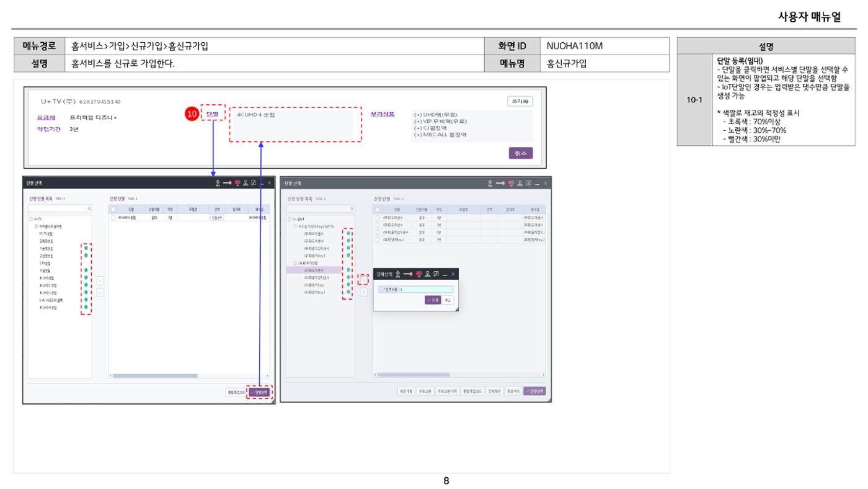This screenshot has width=868, height=489.
Task: Check header checkbox in U+TV 신청 단말 table
Action: [x=113, y=209]
